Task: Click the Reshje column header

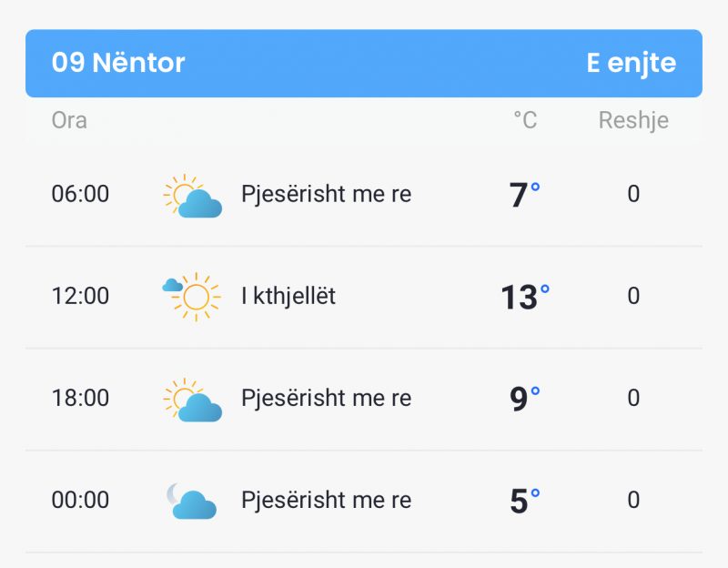Action: pyautogui.click(x=633, y=121)
